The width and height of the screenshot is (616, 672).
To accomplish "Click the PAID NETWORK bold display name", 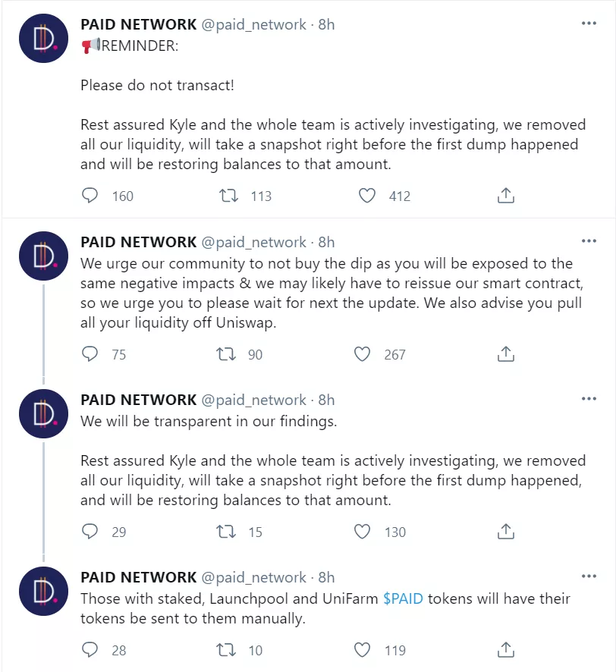I will (x=137, y=24).
